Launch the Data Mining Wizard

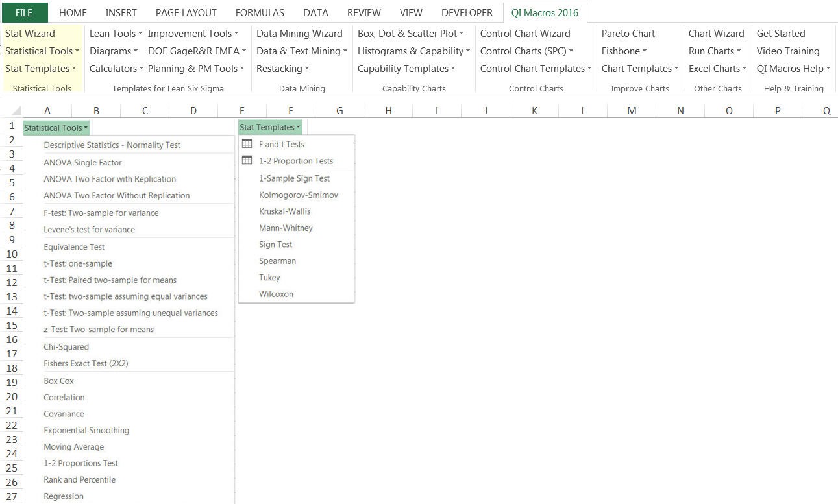[299, 33]
